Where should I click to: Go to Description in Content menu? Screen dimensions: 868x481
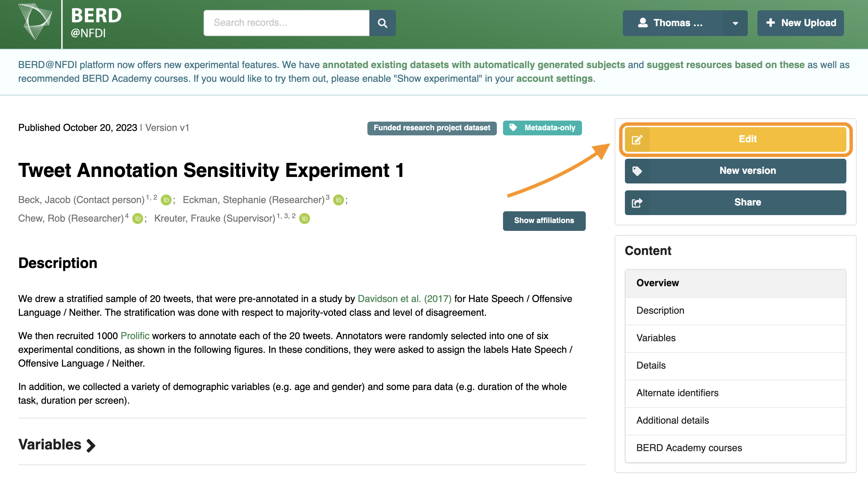tap(735, 311)
